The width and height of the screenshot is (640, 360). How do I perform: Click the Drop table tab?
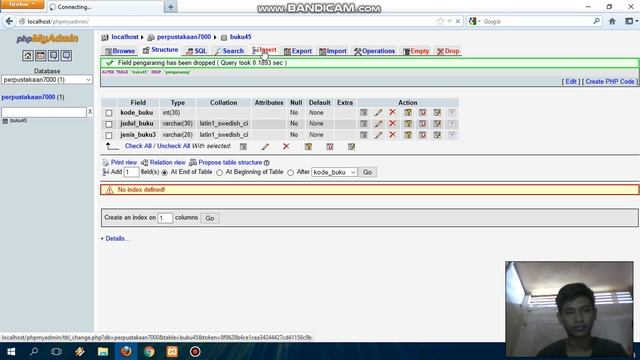coord(448,51)
